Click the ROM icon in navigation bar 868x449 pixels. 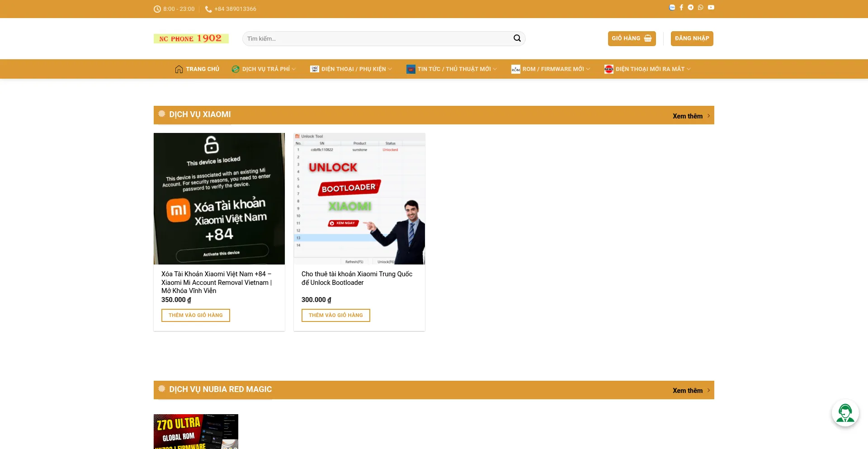click(516, 69)
